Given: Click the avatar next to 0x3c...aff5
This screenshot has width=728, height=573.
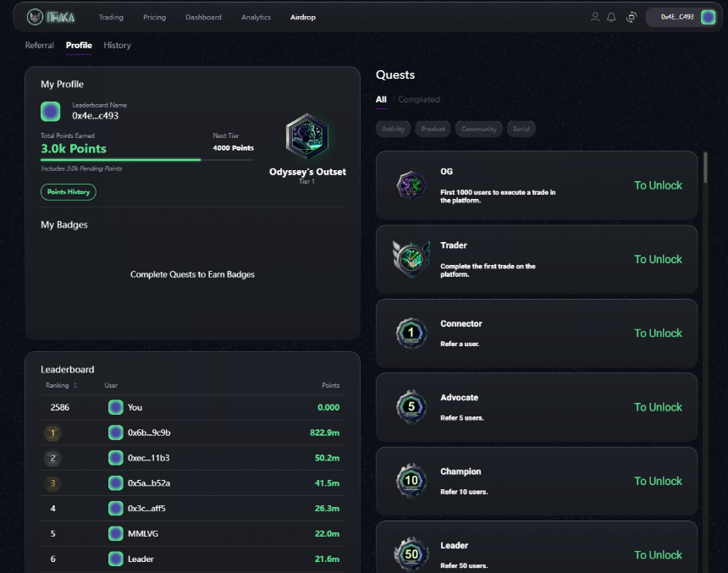Looking at the screenshot, I should [x=116, y=509].
